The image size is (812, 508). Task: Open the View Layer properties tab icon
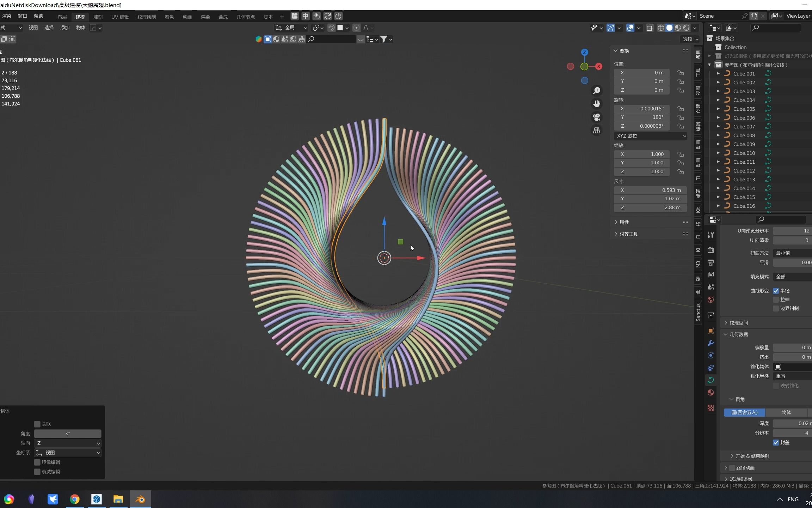pos(711,275)
